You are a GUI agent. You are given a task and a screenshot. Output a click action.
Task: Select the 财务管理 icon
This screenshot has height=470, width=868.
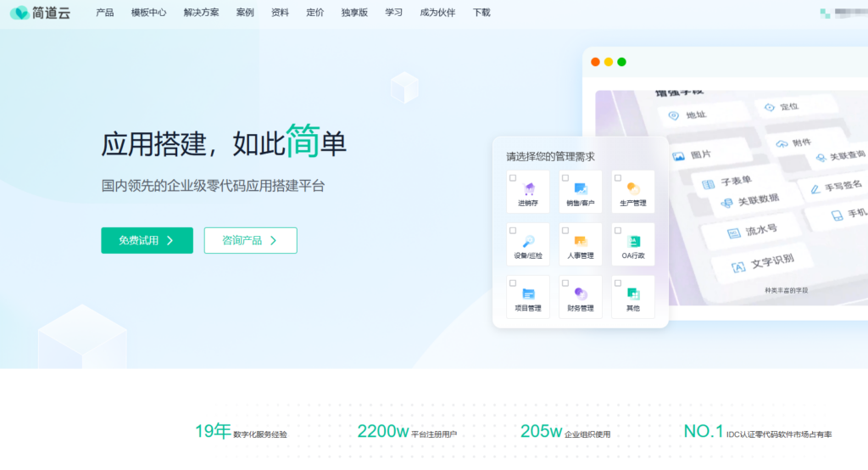tap(580, 294)
